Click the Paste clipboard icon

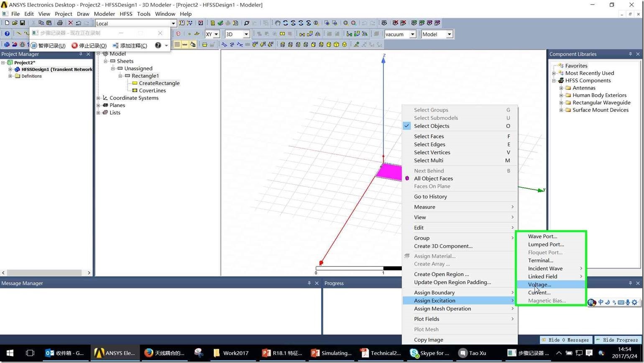(x=49, y=23)
